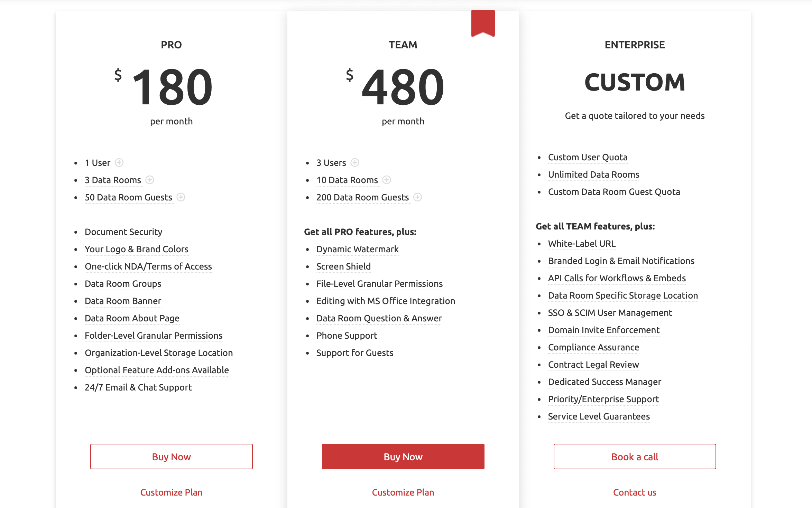
Task: Book a call for the Enterprise plan
Action: point(635,457)
